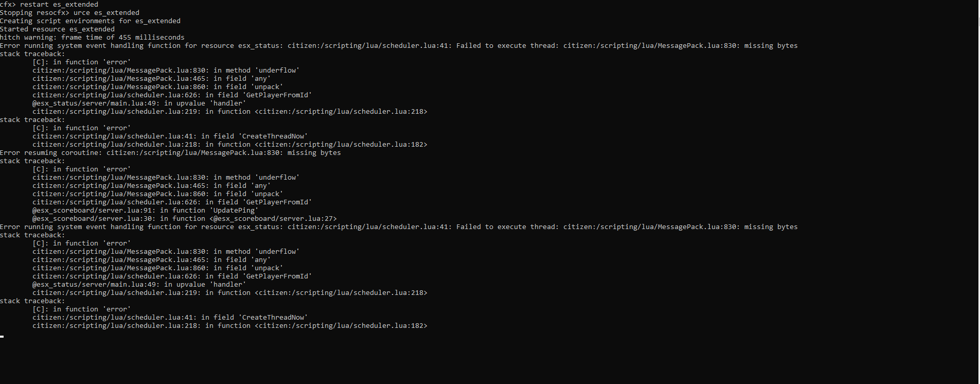The width and height of the screenshot is (980, 384).
Task: Click the esx_scoreboard/server.lua:30 trace line
Action: point(184,218)
